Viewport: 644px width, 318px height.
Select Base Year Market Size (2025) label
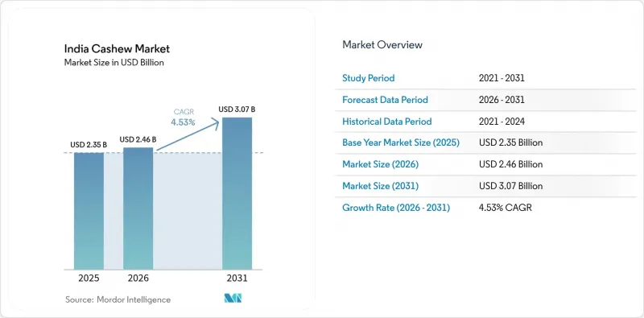tap(401, 142)
